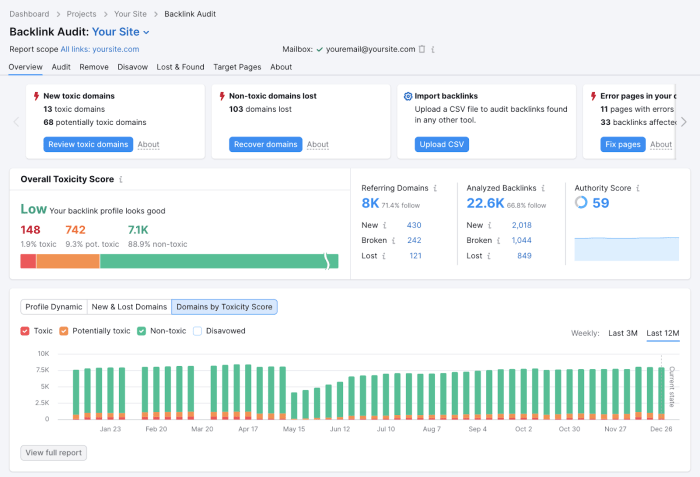700x477 pixels.
Task: Click the 2,018 new backlinks value
Action: point(521,225)
